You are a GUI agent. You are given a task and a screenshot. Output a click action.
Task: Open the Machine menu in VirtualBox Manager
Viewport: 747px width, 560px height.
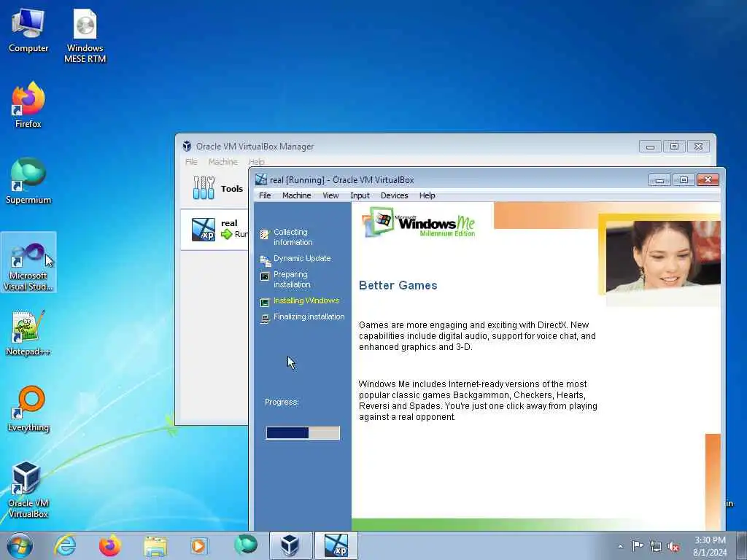click(223, 162)
